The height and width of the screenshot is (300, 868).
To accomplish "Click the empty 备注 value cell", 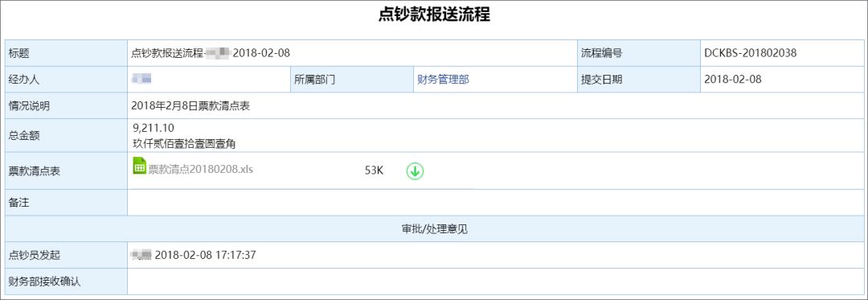I will coord(495,203).
